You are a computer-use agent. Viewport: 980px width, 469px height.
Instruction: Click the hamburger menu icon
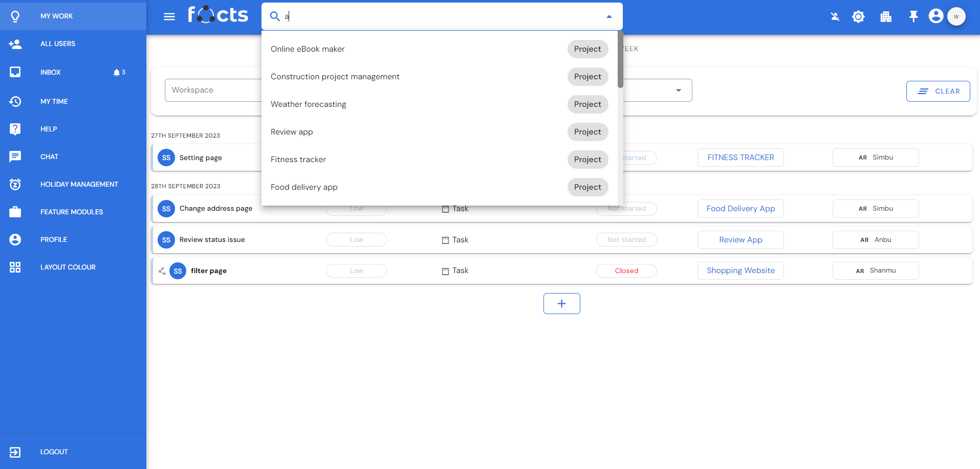(x=169, y=17)
